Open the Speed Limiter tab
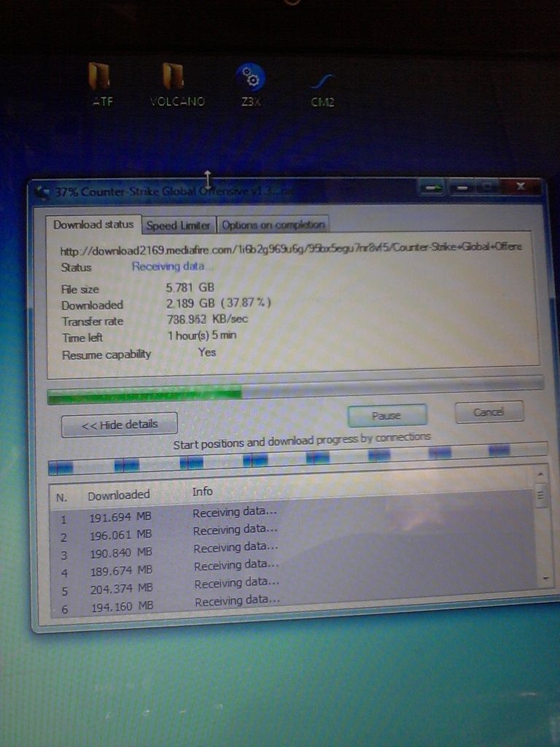This screenshot has height=747, width=560. pyautogui.click(x=178, y=225)
